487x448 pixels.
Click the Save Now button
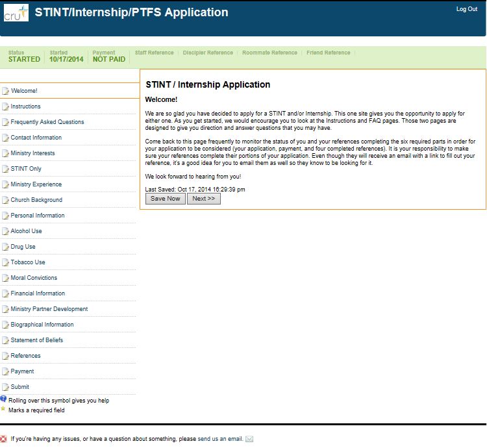pos(165,199)
